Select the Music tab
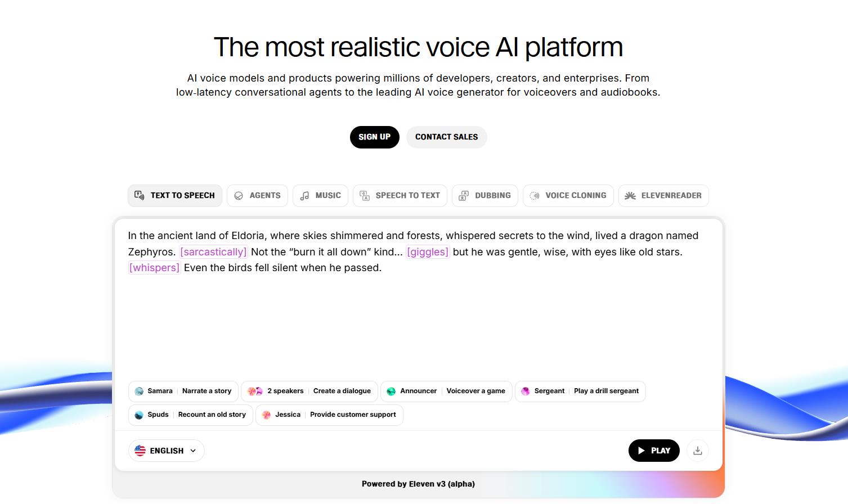848x504 pixels. point(320,196)
